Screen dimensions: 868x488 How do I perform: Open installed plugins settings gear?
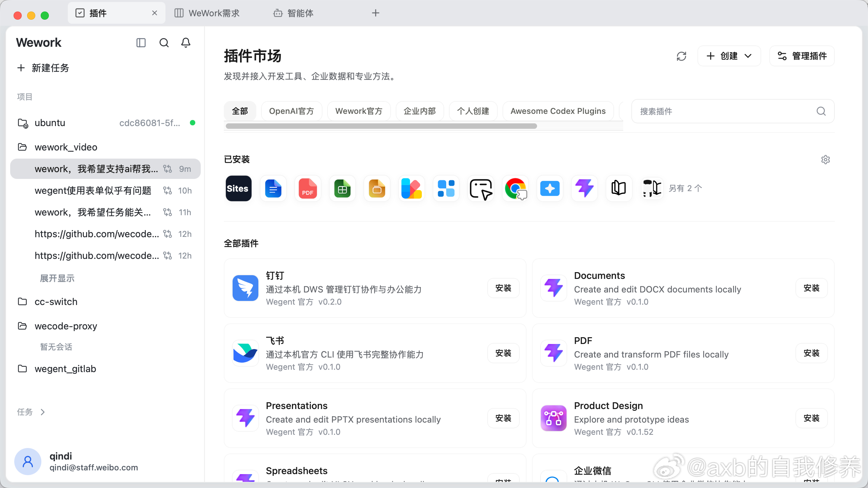[x=826, y=160]
